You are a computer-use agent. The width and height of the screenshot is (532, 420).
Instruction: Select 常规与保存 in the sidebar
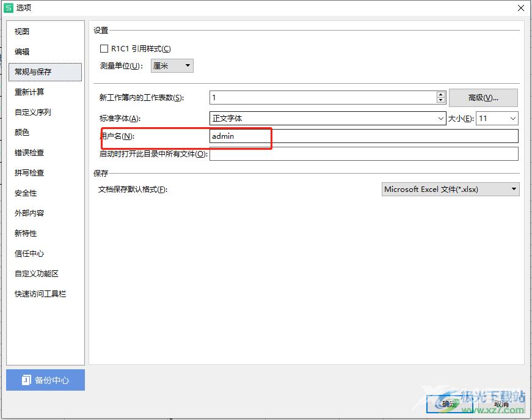point(45,72)
